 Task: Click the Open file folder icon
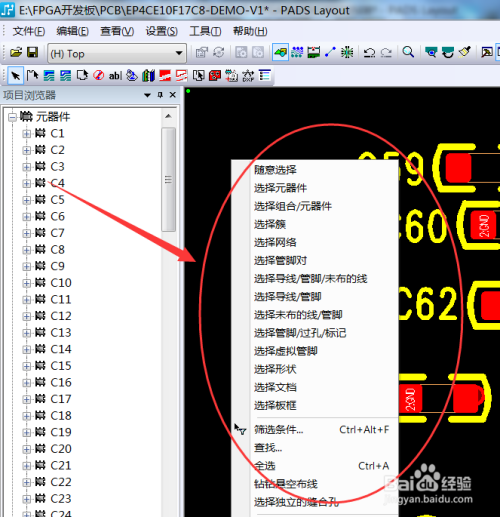click(x=16, y=52)
